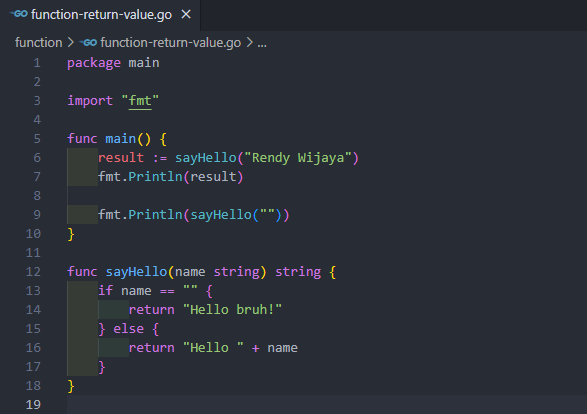Follow the underlined "fmt" import link

(140, 101)
